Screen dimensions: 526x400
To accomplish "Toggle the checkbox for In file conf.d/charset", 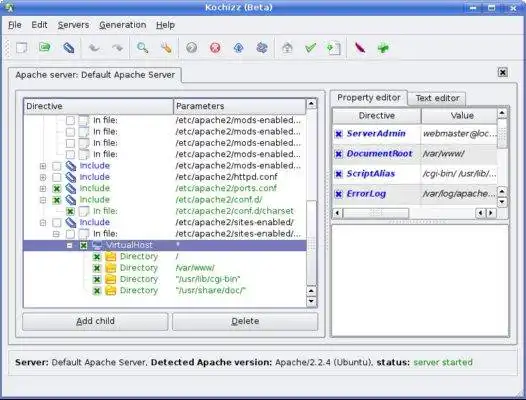I will [x=70, y=211].
